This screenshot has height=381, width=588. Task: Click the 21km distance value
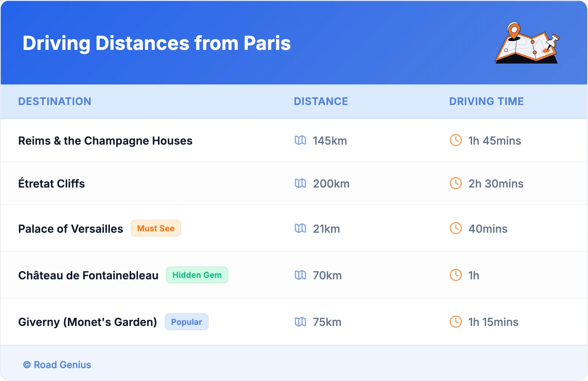click(x=326, y=229)
